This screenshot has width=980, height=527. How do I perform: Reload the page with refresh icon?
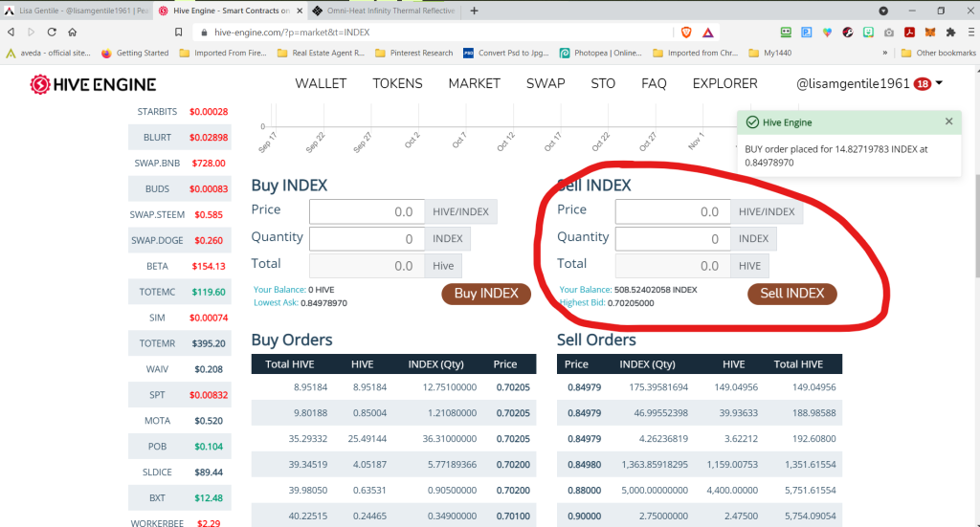(52, 32)
